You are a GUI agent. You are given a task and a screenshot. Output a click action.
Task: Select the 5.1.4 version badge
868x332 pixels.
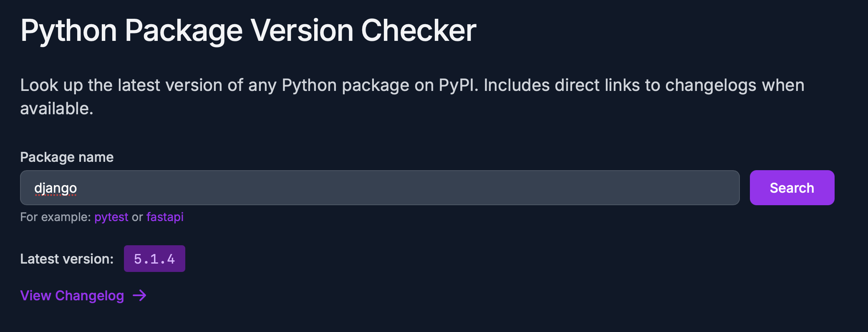[x=154, y=259]
